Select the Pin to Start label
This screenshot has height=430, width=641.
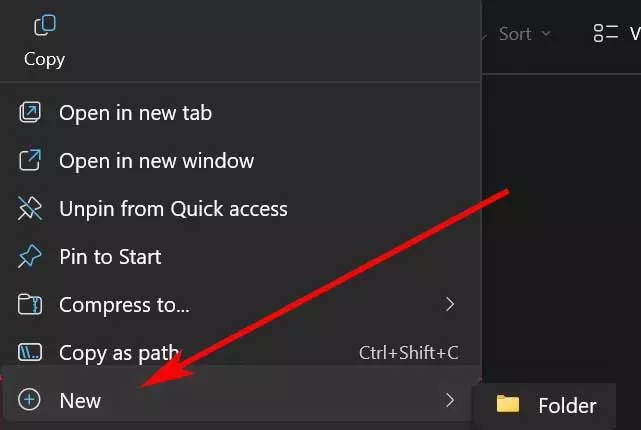pyautogui.click(x=110, y=257)
